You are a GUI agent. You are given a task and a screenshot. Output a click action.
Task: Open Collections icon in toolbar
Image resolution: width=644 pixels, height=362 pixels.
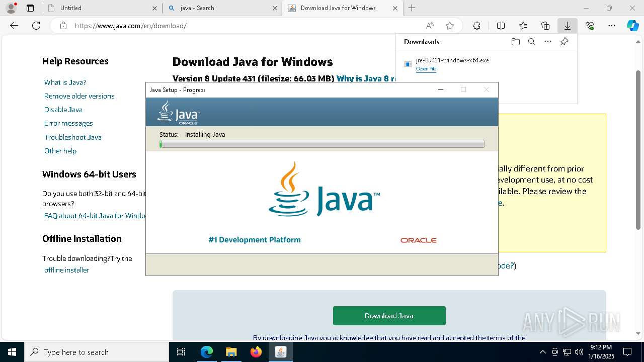(545, 26)
